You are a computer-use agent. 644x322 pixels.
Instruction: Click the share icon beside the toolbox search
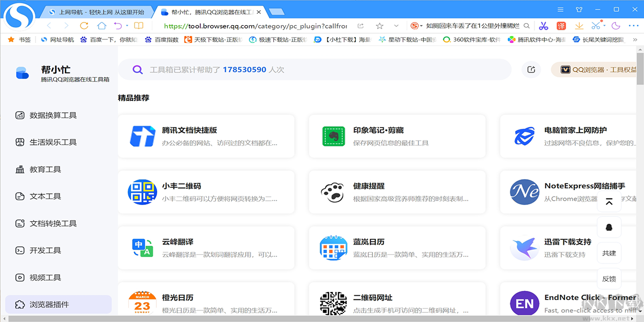pos(531,69)
